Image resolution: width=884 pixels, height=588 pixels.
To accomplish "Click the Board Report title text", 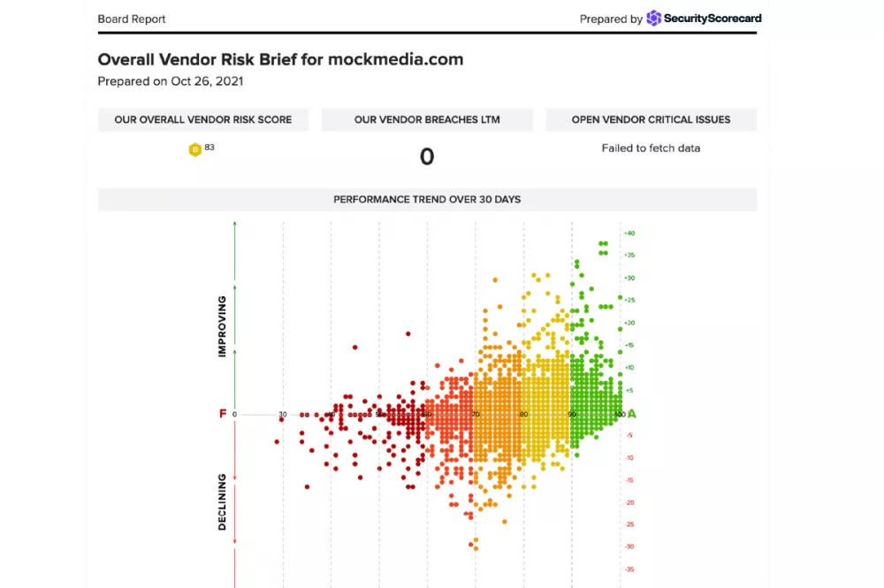I will (132, 19).
